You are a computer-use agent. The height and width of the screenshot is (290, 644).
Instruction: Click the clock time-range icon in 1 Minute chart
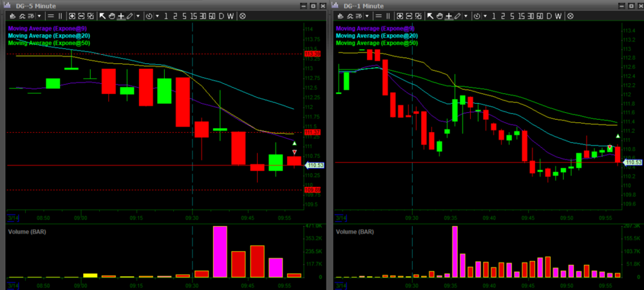tap(477, 15)
